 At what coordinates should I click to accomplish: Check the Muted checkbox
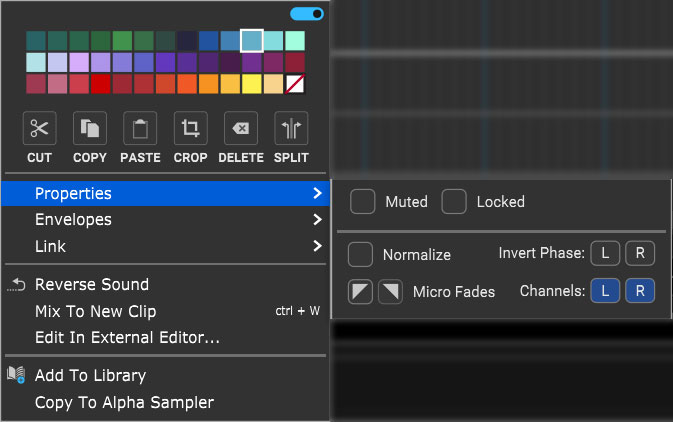pos(363,201)
